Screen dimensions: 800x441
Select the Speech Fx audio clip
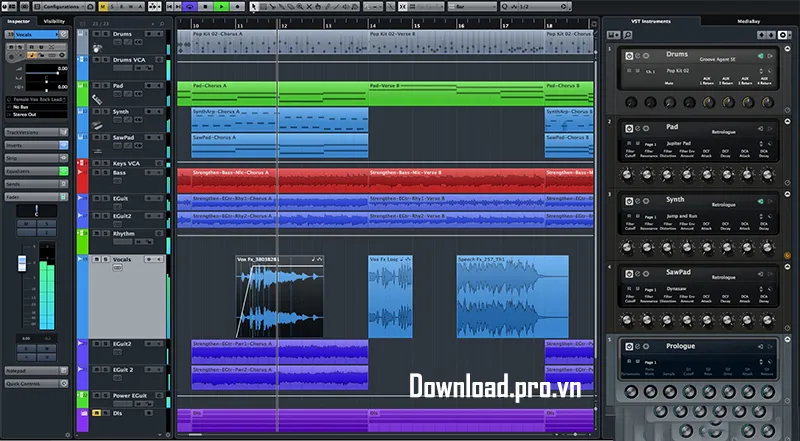(x=512, y=296)
